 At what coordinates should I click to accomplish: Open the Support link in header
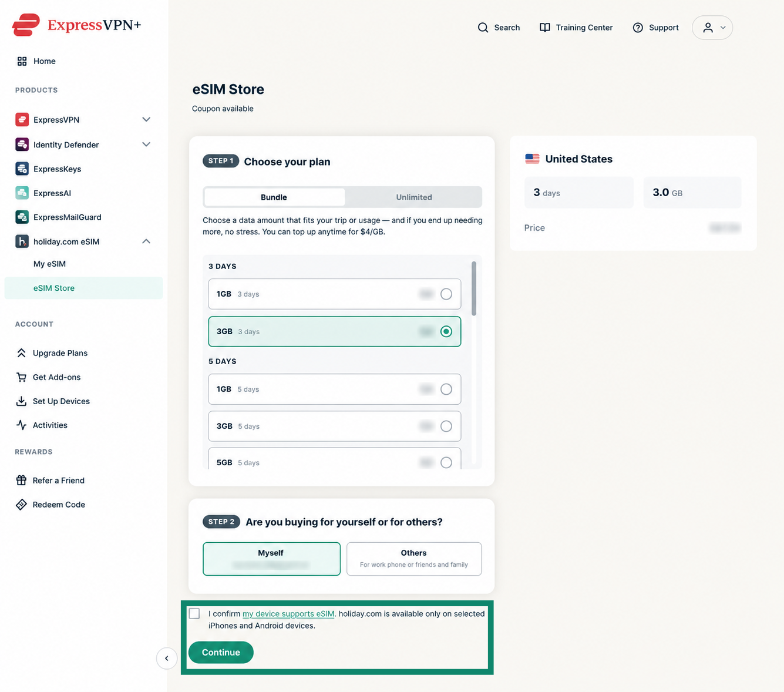(655, 28)
